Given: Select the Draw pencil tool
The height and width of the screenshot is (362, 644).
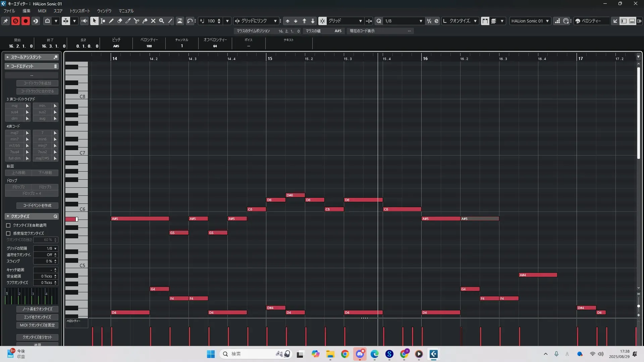Looking at the screenshot, I should tap(111, 21).
